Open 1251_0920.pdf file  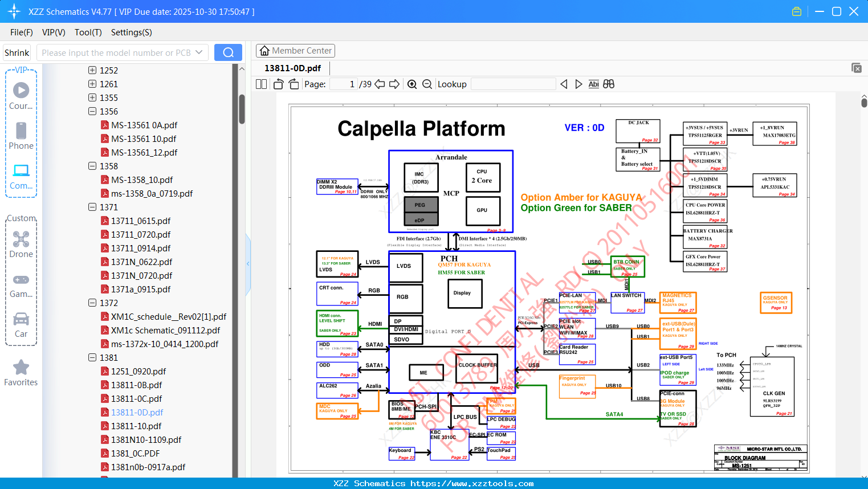138,371
